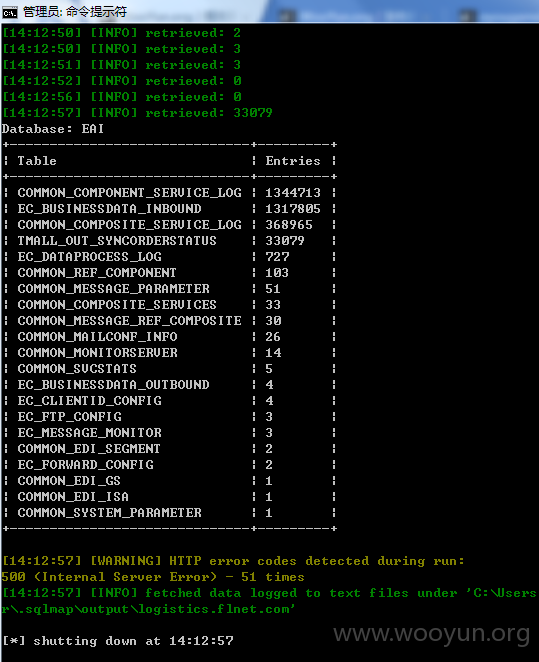
Task: Select the COMMON_COMPONENT_SERVICE_LOG table name
Action: pyautogui.click(x=130, y=193)
